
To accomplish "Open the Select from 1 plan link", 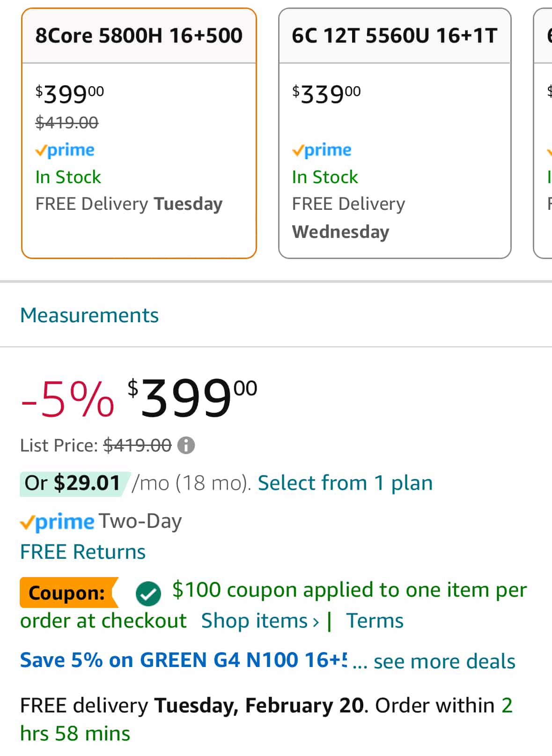I will (345, 483).
